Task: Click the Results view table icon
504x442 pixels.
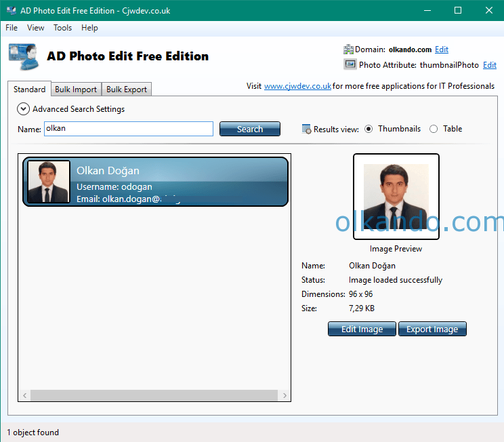Action: coord(306,129)
